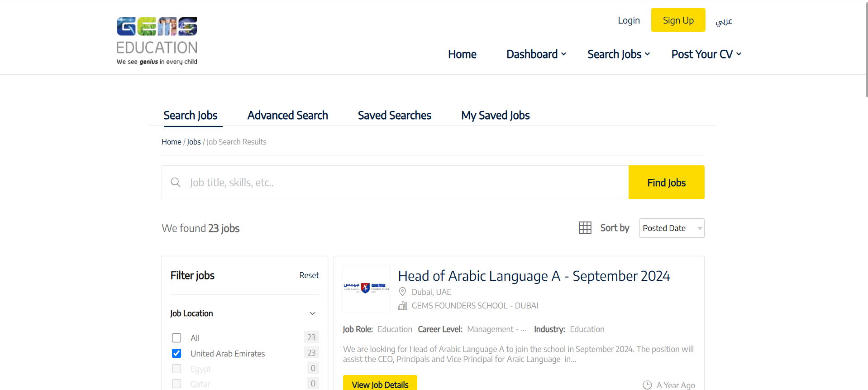Click the clock icon near A Year Ago
Viewport: 868px width, 390px height.
(647, 385)
